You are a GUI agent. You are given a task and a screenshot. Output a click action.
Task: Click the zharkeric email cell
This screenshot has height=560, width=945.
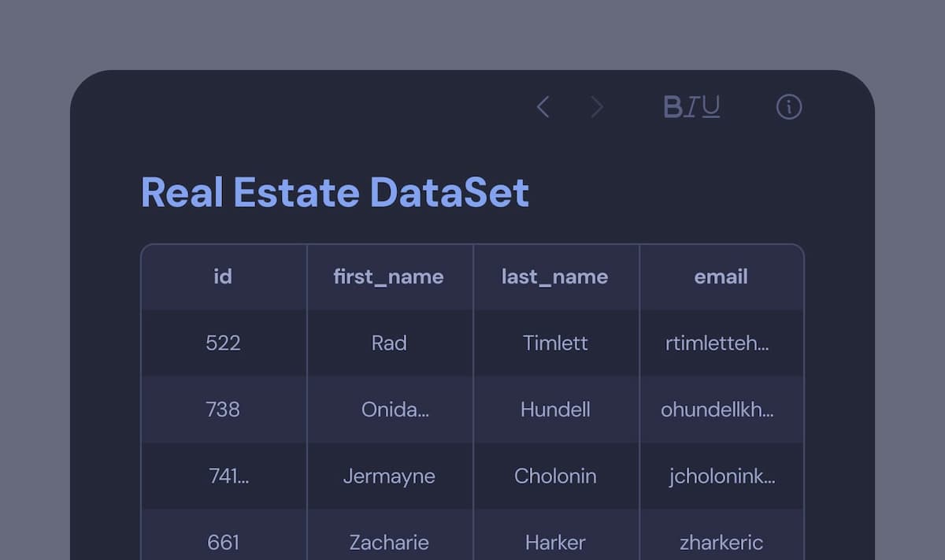(x=721, y=542)
